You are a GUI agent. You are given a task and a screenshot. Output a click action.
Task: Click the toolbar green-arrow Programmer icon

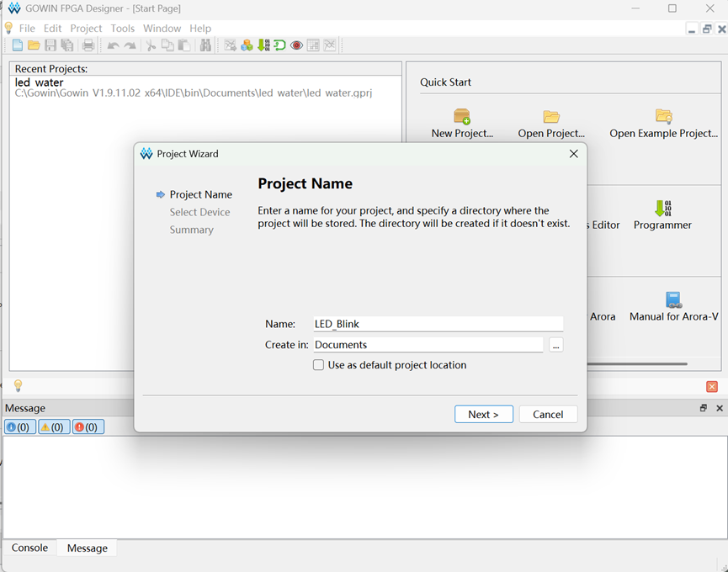pos(263,45)
